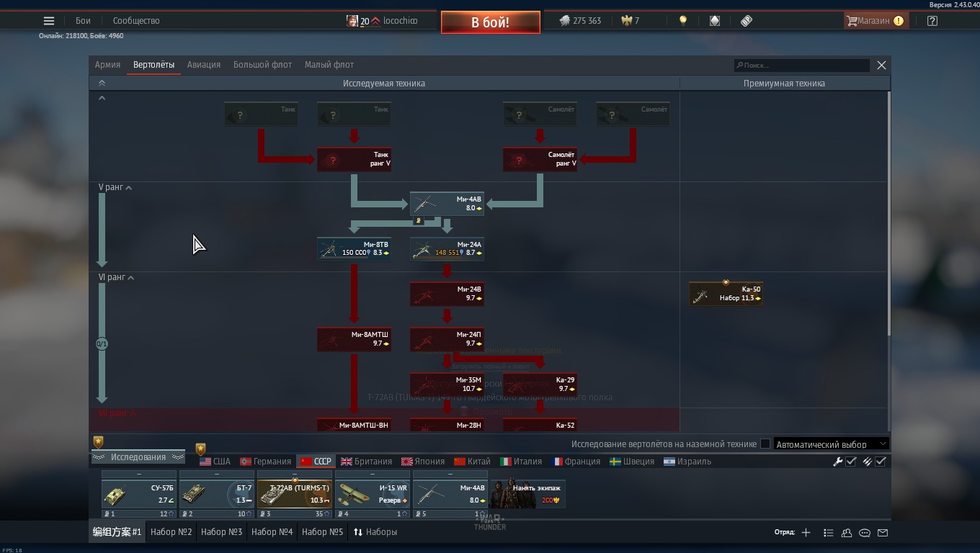This screenshot has width=980, height=553.
Task: Open the Автоматический выбор dropdown
Action: pos(831,444)
